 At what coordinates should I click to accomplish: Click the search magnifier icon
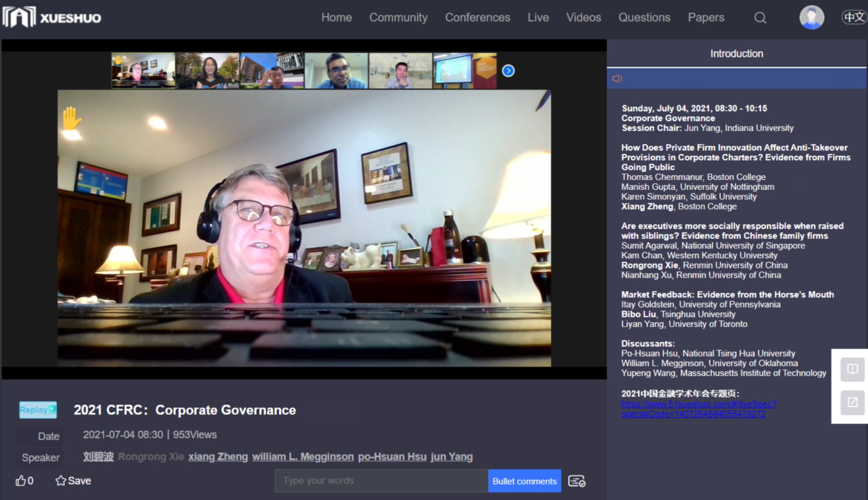click(760, 18)
